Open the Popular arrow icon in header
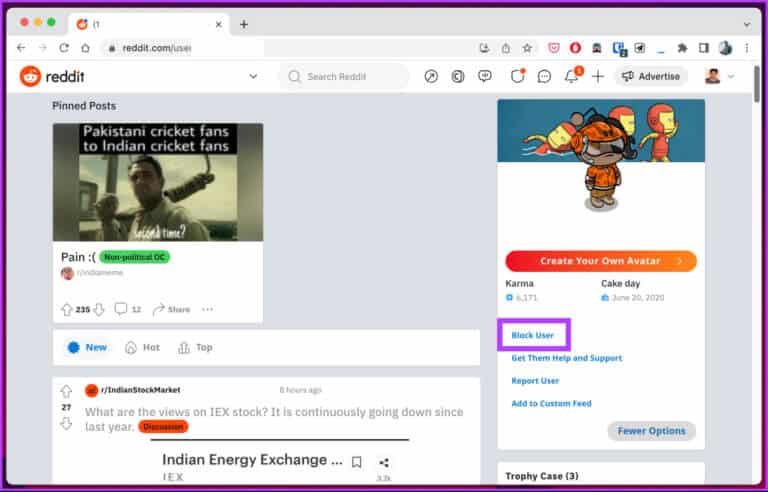The width and height of the screenshot is (768, 492). (x=431, y=76)
